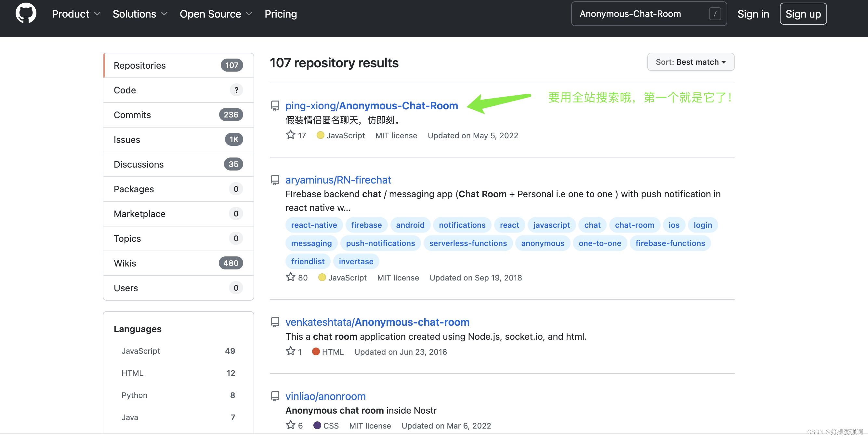Viewport: 868px width, 438px height.
Task: View Wikis search results
Action: tap(178, 263)
